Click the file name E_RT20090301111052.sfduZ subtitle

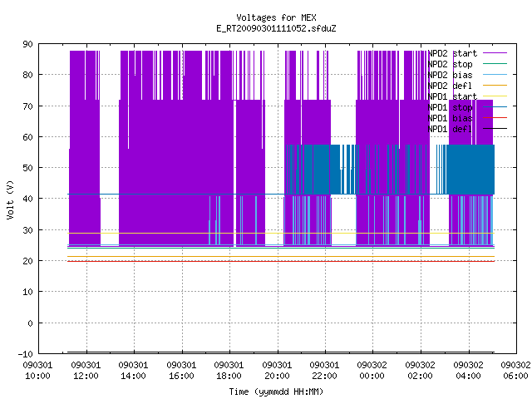pos(276,28)
